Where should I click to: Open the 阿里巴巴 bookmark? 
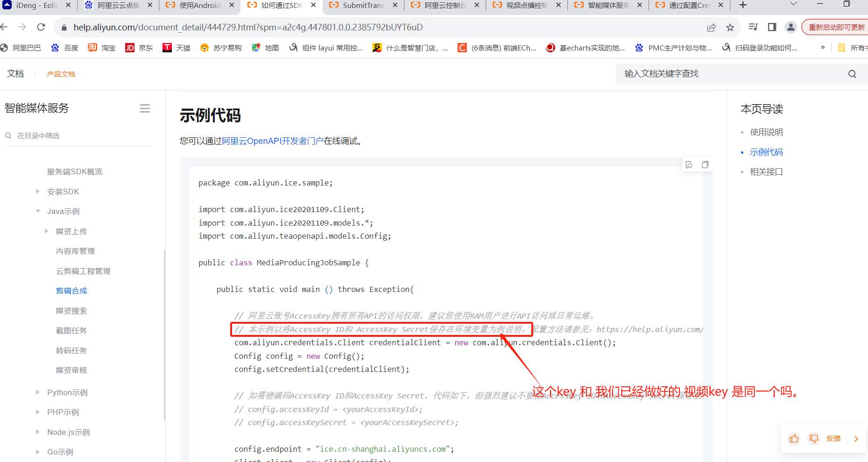coord(21,48)
